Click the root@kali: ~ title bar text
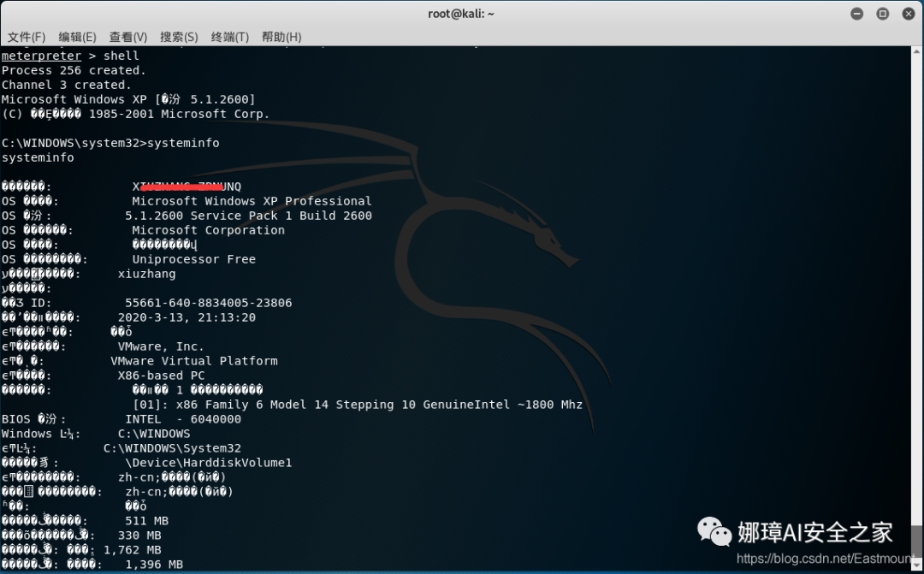Image resolution: width=924 pixels, height=574 pixels. tap(461, 14)
